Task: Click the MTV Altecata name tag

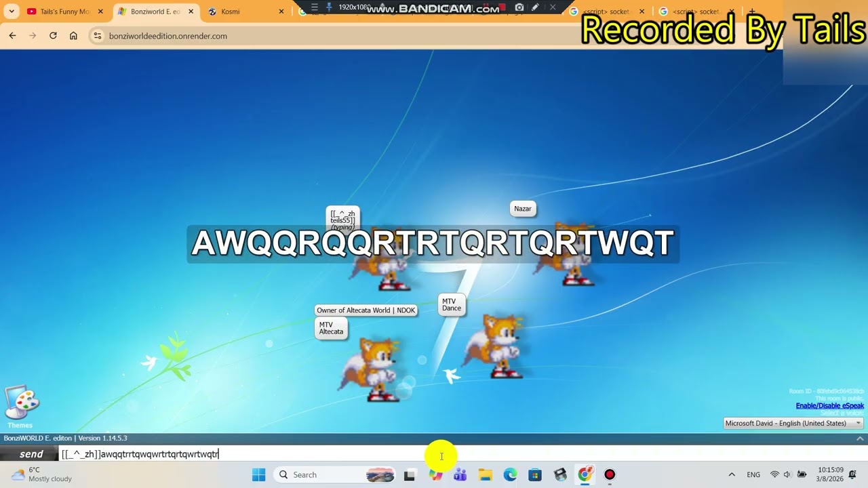Action: (332, 329)
